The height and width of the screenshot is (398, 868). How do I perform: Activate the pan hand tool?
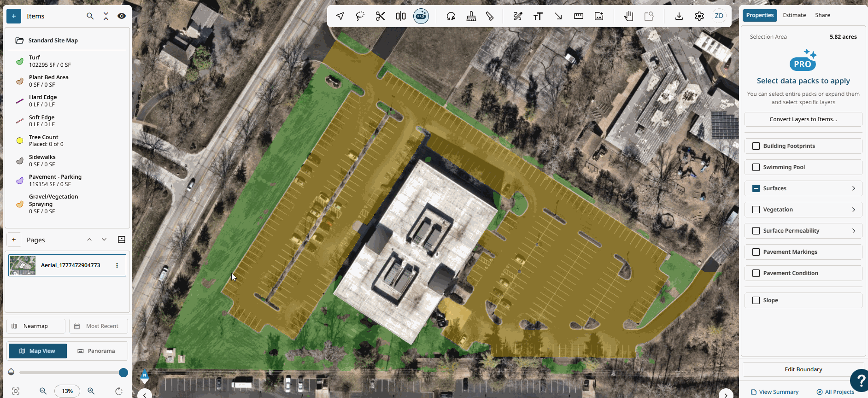coord(628,16)
